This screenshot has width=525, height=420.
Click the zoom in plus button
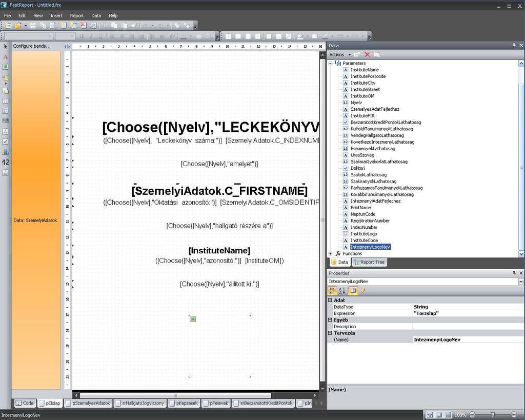click(x=514, y=415)
